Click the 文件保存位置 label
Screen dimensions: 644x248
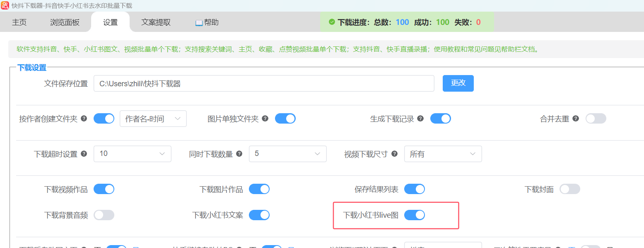point(66,83)
